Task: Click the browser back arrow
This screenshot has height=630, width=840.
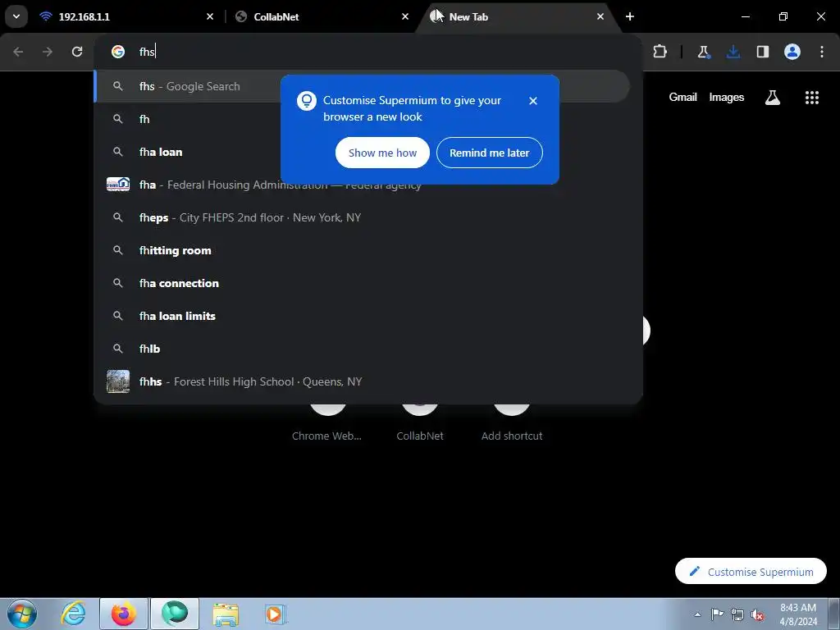Action: (x=18, y=52)
